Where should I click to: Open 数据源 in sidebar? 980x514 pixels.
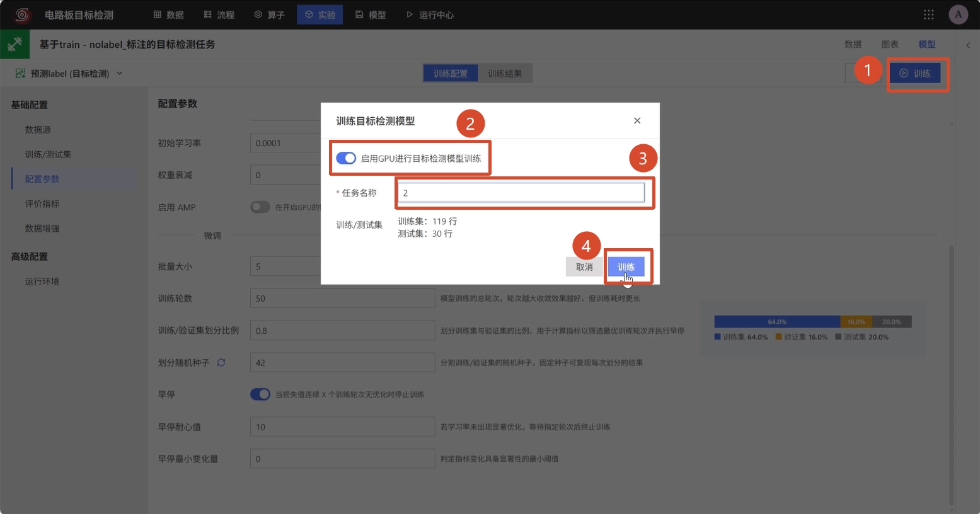38,130
